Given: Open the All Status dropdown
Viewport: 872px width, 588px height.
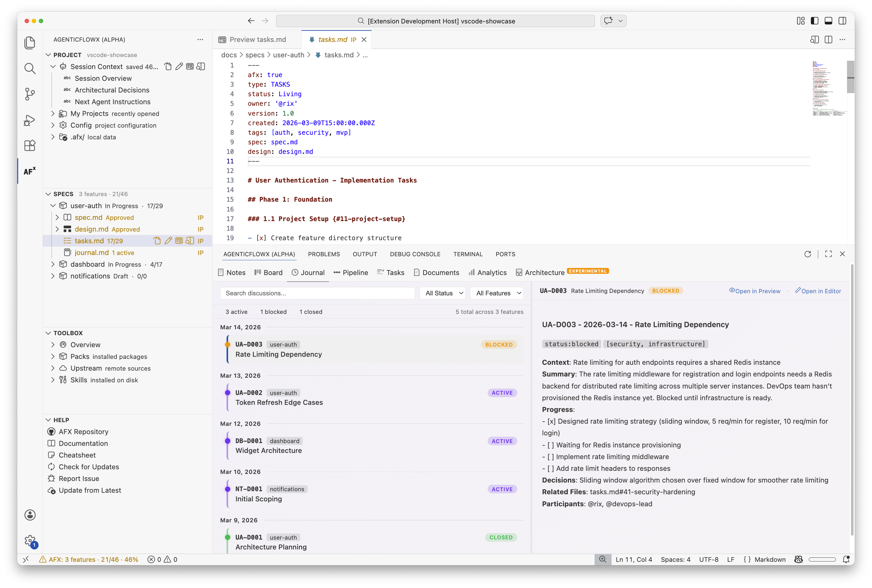Looking at the screenshot, I should coord(442,293).
